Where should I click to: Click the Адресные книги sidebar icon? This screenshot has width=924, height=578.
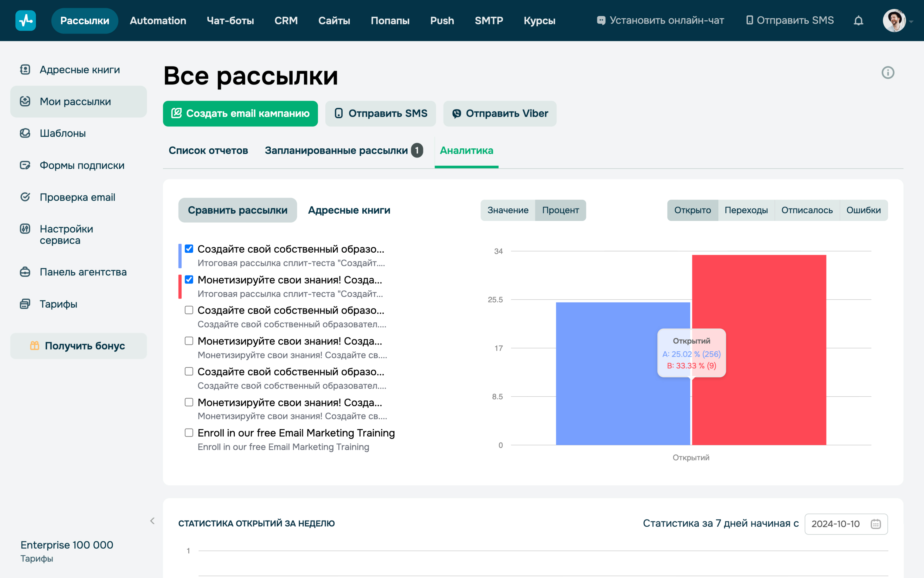pyautogui.click(x=25, y=70)
